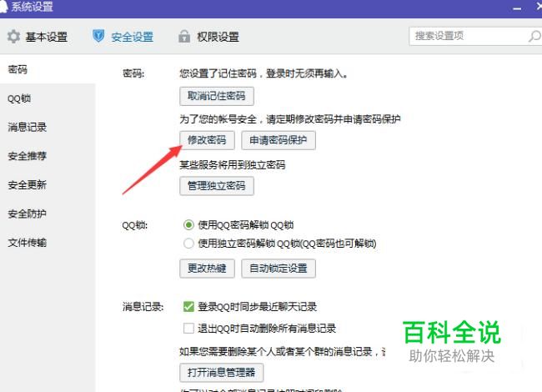
Task: Open 消息记录 in the sidebar
Action: [x=48, y=128]
